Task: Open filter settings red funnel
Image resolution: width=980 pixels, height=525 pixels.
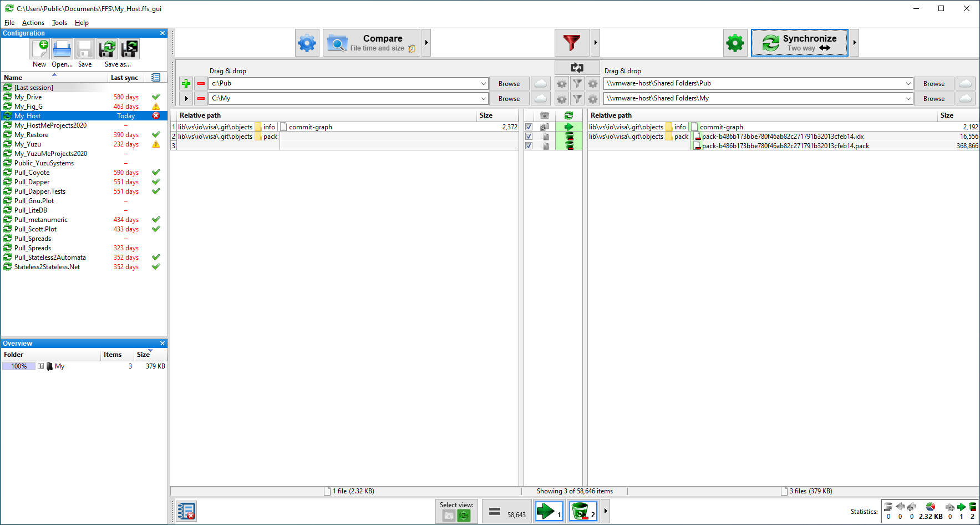Action: coord(572,43)
